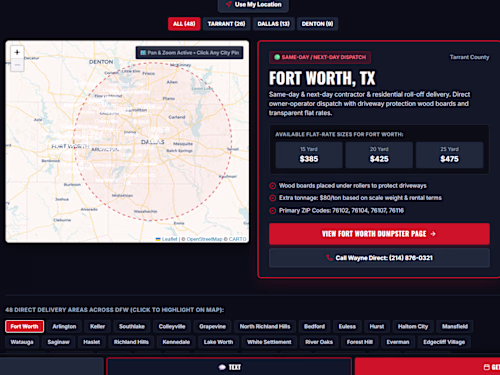Click the Tarrant County label
The width and height of the screenshot is (500, 375).
tap(469, 57)
